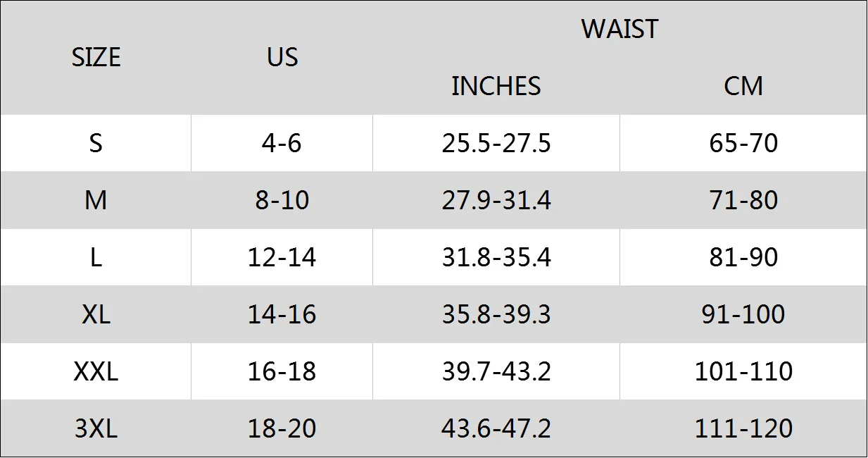
Task: Click the 35.8-39.3 inches cell
Action: pyautogui.click(x=496, y=314)
